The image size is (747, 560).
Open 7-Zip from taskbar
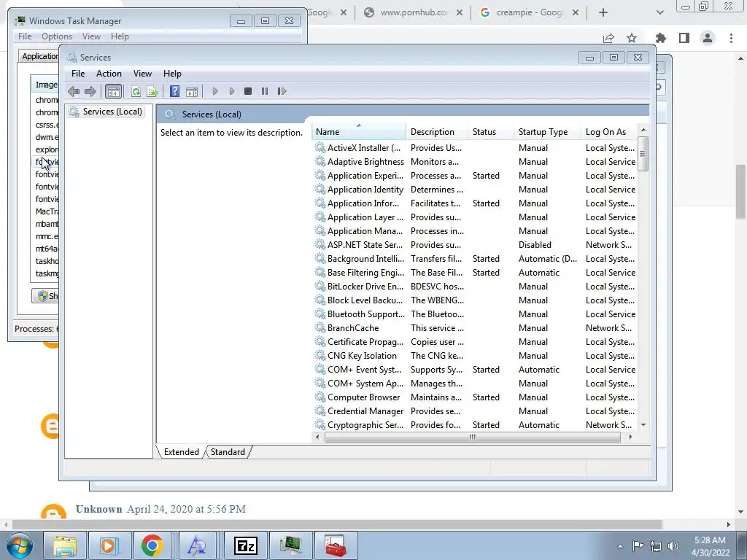point(246,545)
